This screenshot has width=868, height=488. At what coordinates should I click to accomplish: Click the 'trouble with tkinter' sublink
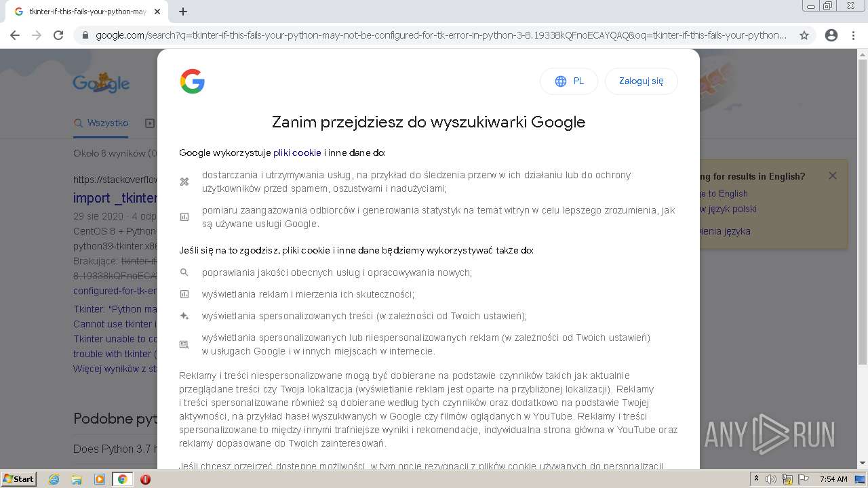point(115,354)
